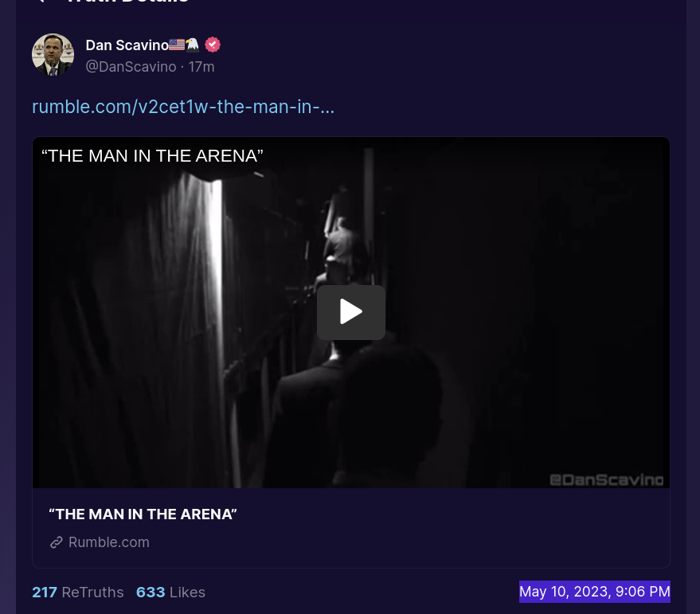Open the bold card title below video
700x614 pixels.
tap(143, 514)
